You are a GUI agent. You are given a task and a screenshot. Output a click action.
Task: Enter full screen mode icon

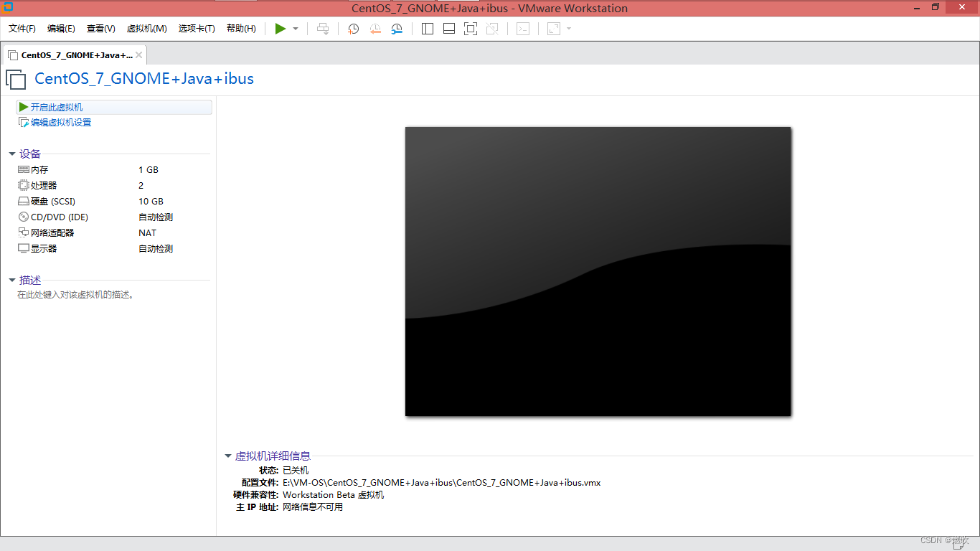(x=471, y=29)
